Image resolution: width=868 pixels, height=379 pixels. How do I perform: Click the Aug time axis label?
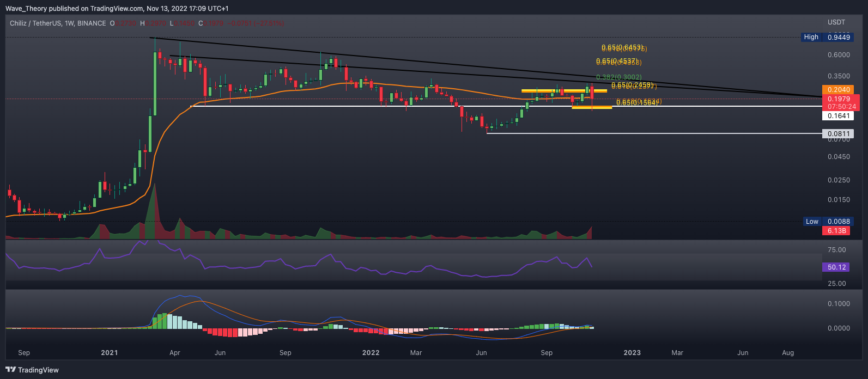coord(788,353)
